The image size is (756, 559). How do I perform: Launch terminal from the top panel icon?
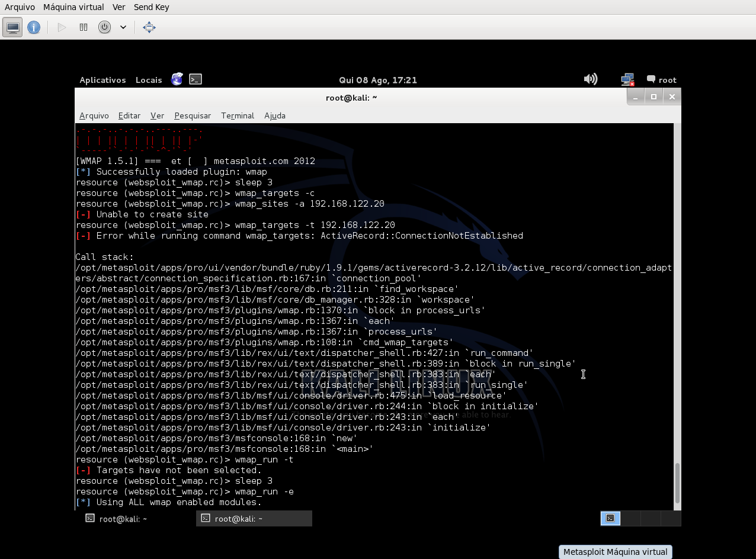click(x=196, y=79)
